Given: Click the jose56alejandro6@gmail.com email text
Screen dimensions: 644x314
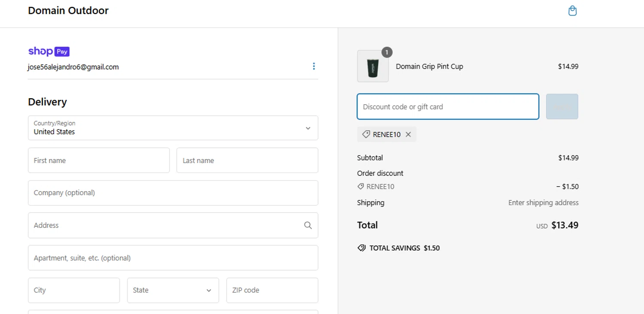Looking at the screenshot, I should tap(73, 67).
